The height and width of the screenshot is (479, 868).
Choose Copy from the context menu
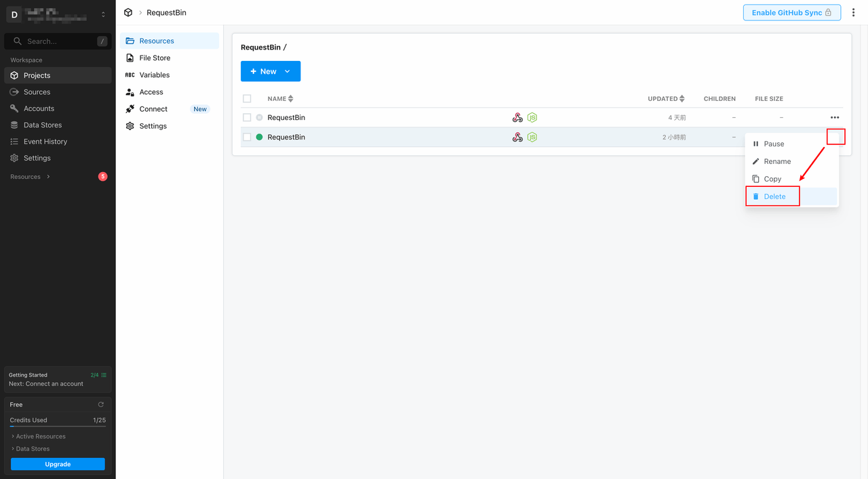tap(791, 179)
